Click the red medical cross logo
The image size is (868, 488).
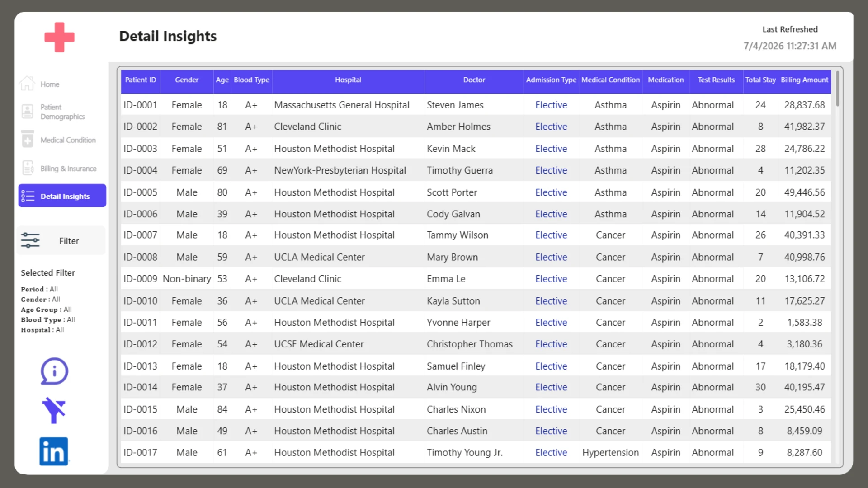pos(59,37)
